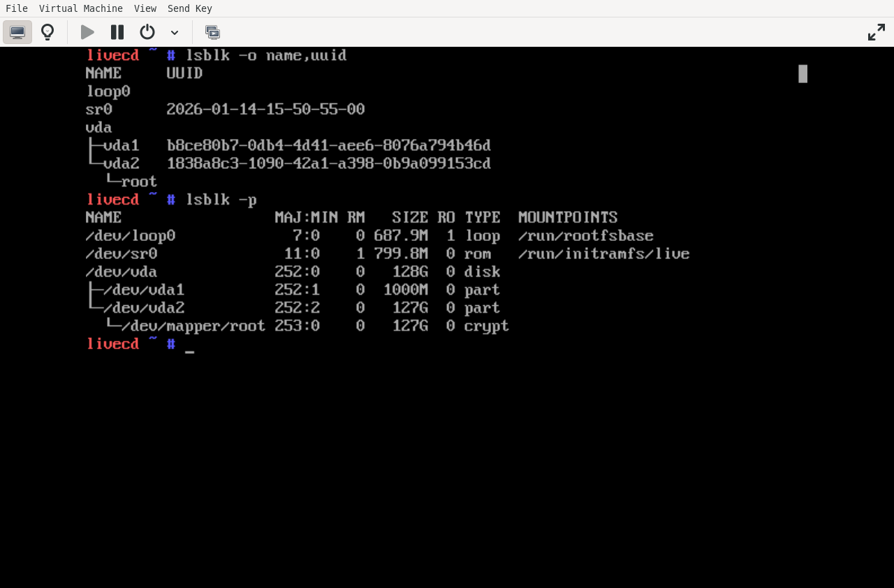Shut down the virtual machine
This screenshot has height=588, width=894.
pyautogui.click(x=147, y=32)
